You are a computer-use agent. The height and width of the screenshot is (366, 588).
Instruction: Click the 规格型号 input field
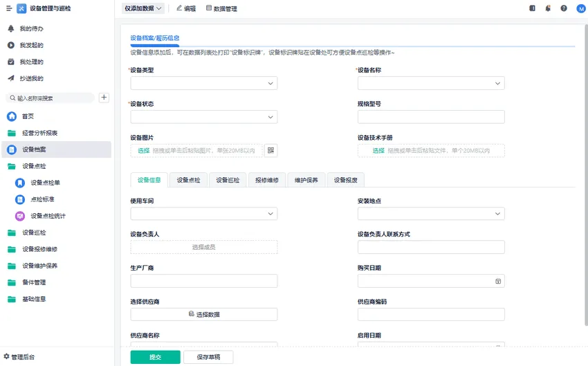431,117
